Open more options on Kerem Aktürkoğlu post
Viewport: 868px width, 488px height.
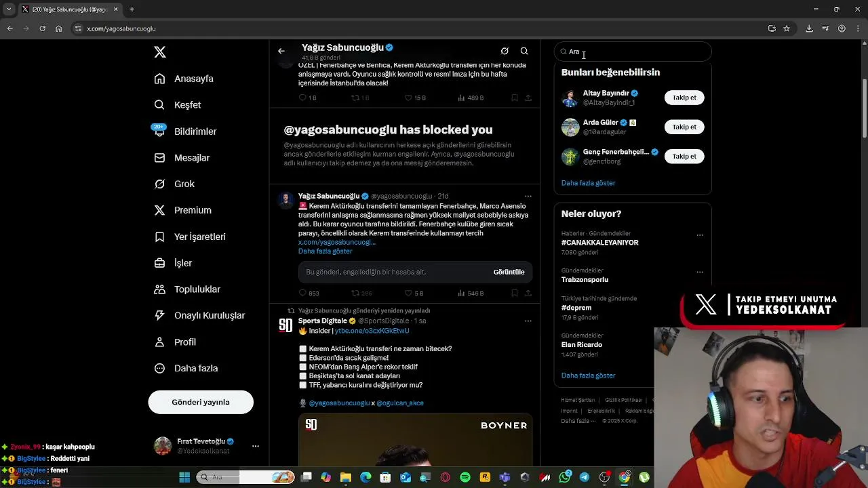coord(528,197)
